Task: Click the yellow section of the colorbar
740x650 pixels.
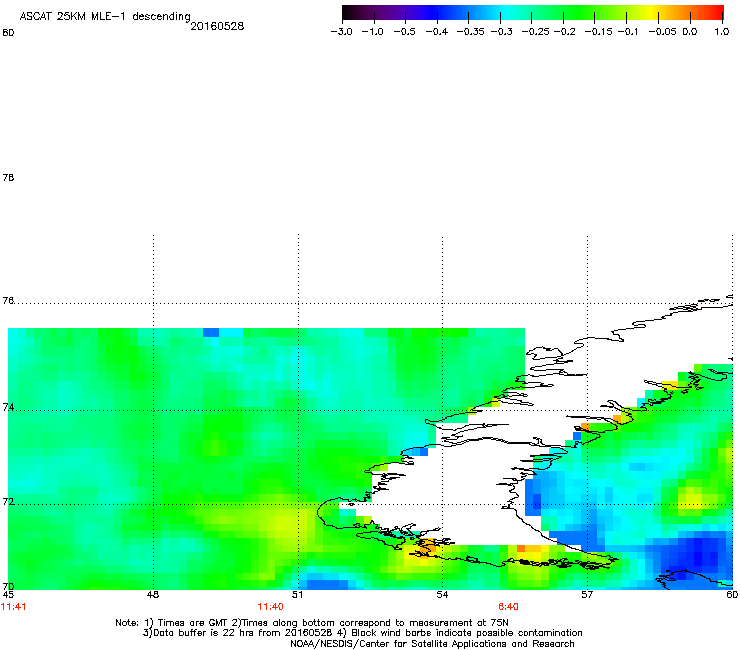Action: pos(650,13)
